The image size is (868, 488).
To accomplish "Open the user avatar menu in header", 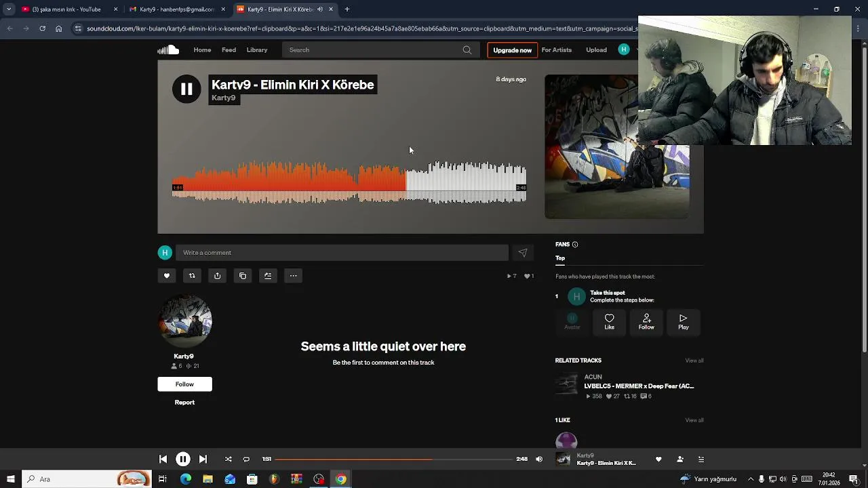I will tap(624, 49).
